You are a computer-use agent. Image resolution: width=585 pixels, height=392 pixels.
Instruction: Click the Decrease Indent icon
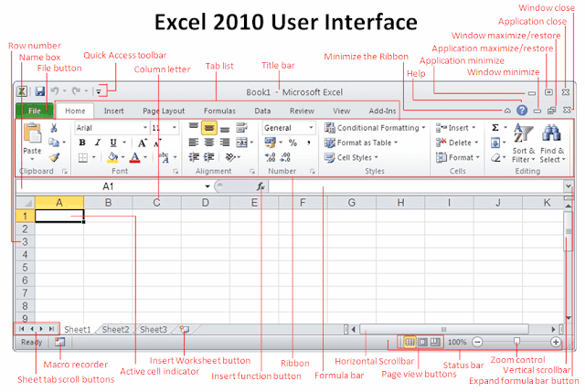pyautogui.click(x=194, y=157)
